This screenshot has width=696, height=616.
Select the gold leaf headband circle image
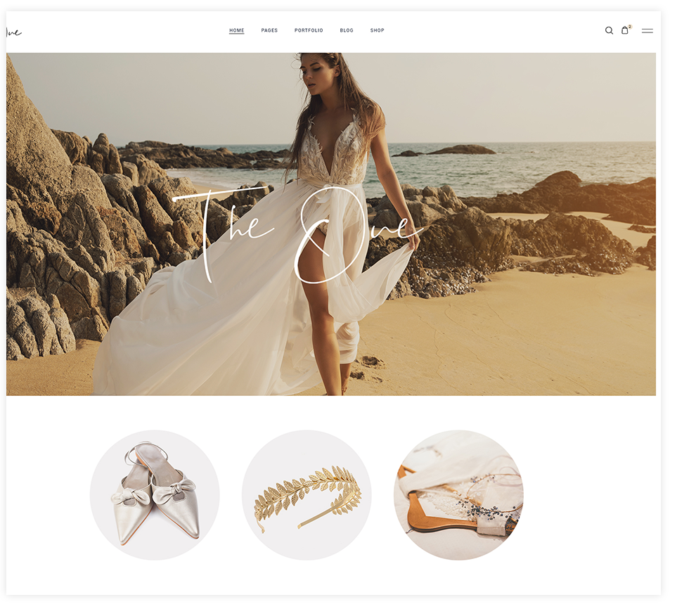tap(307, 495)
